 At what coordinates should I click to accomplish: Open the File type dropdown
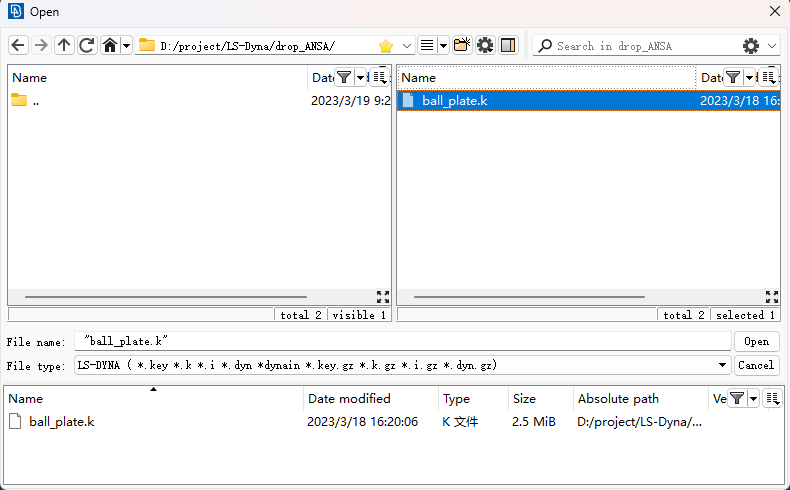(723, 366)
